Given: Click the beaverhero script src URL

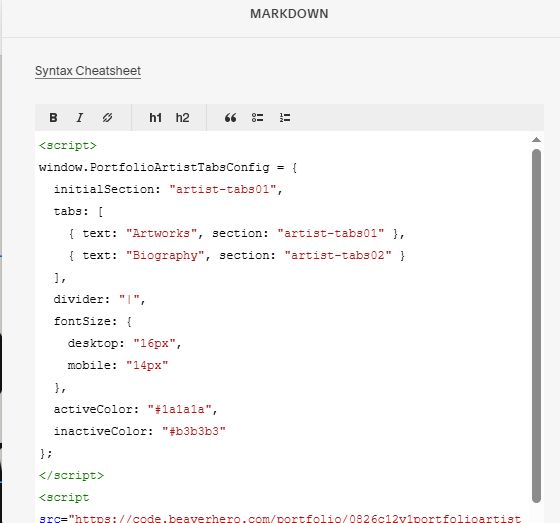Looking at the screenshot, I should [295, 518].
